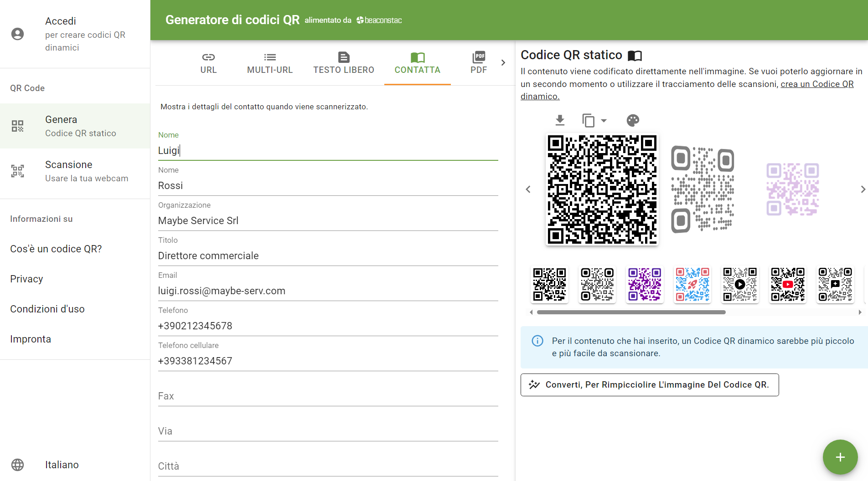
Task: Expand the copy options dropdown arrow
Action: pyautogui.click(x=604, y=121)
